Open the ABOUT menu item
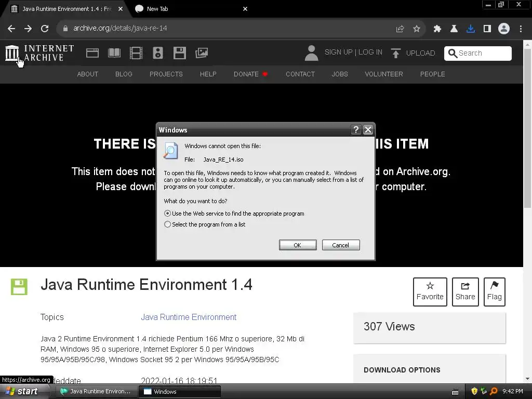The image size is (532, 399). click(87, 74)
